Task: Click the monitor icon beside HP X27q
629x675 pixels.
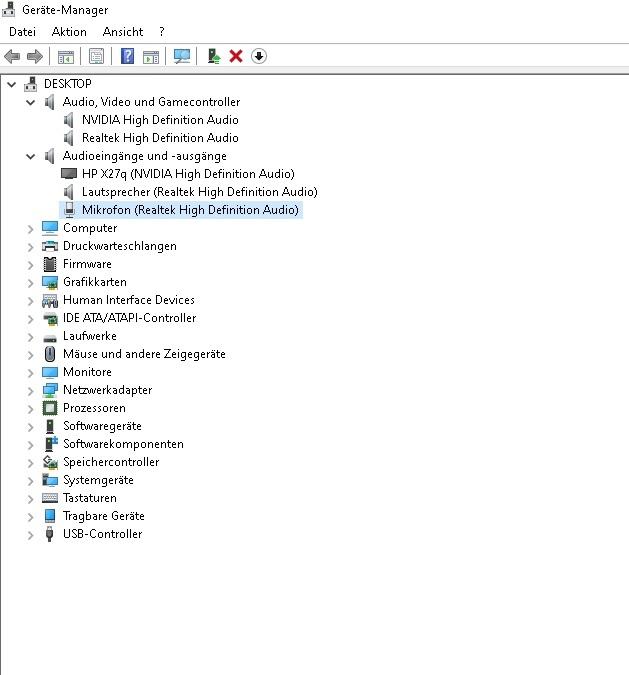Action: 69,173
